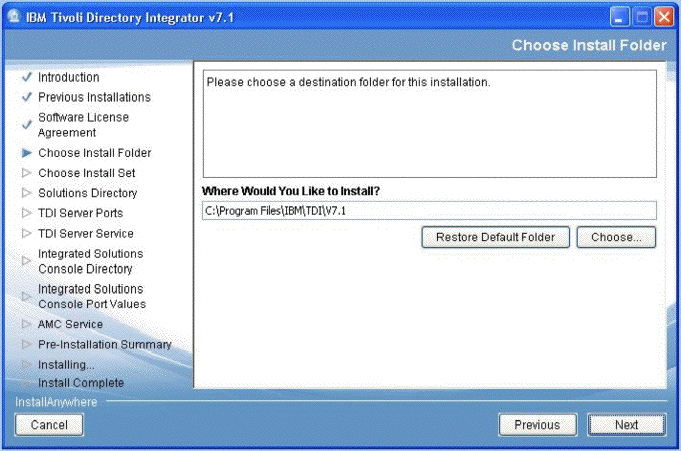Viewport: 681px width, 451px height.
Task: Minimize the installer window
Action: (x=620, y=17)
